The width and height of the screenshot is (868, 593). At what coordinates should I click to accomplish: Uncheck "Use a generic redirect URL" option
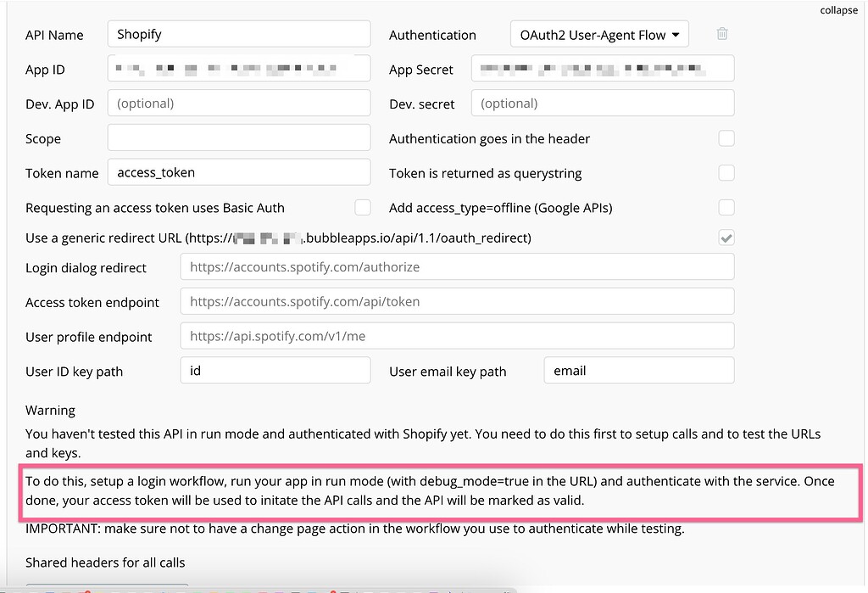[x=726, y=238]
